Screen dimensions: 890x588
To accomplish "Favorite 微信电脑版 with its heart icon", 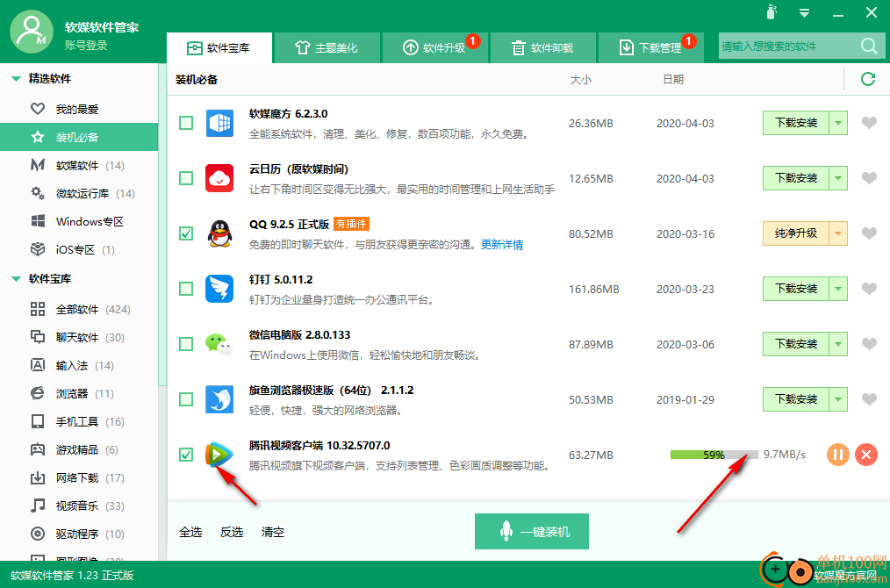I will 869,344.
